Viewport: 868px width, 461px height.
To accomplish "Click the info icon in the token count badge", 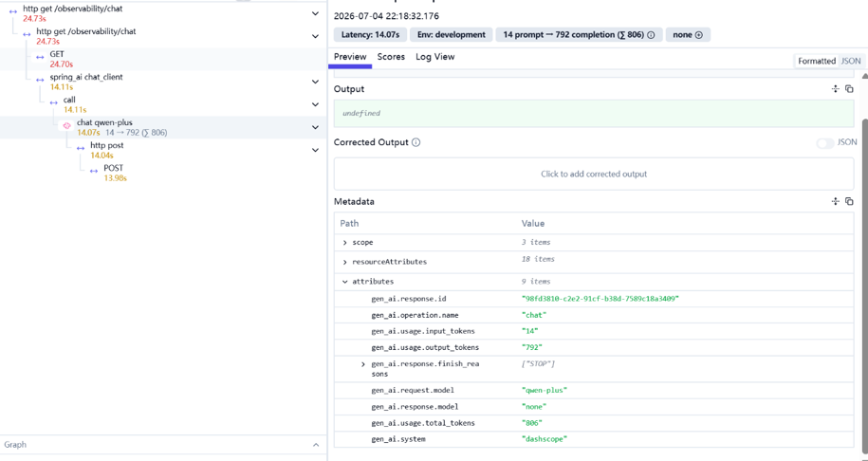I will [651, 35].
